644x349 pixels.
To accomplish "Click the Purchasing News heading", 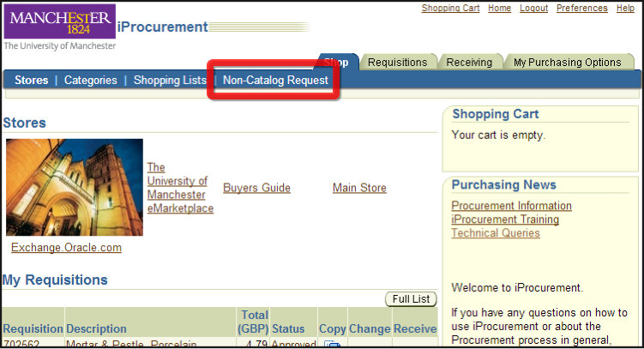I will click(503, 184).
